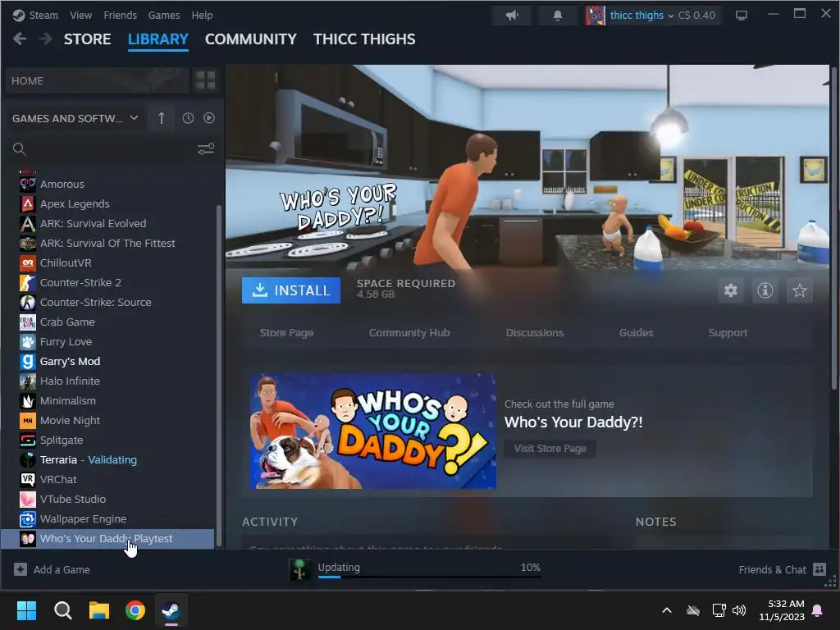Click the main content page scrollbar
The width and height of the screenshot is (840, 630).
(x=833, y=228)
